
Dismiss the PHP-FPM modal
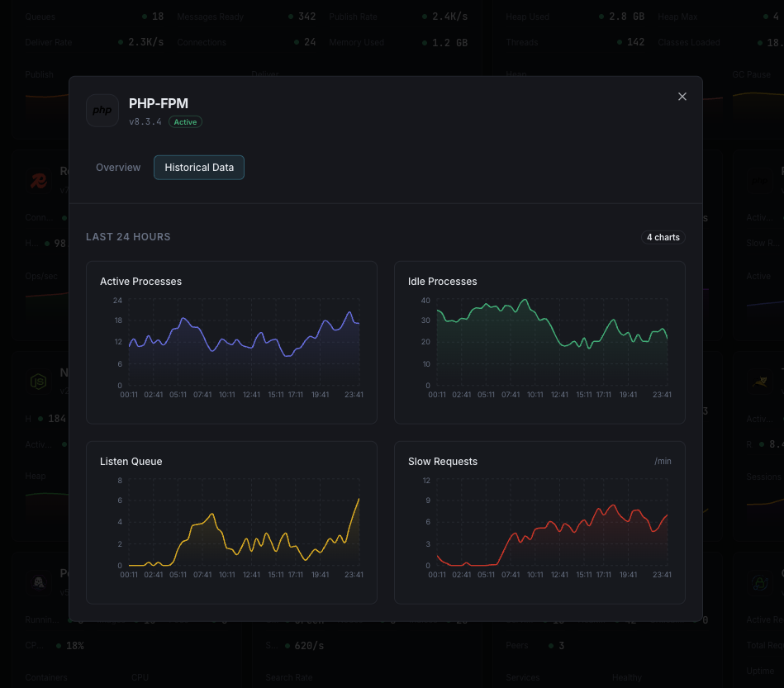click(x=682, y=97)
